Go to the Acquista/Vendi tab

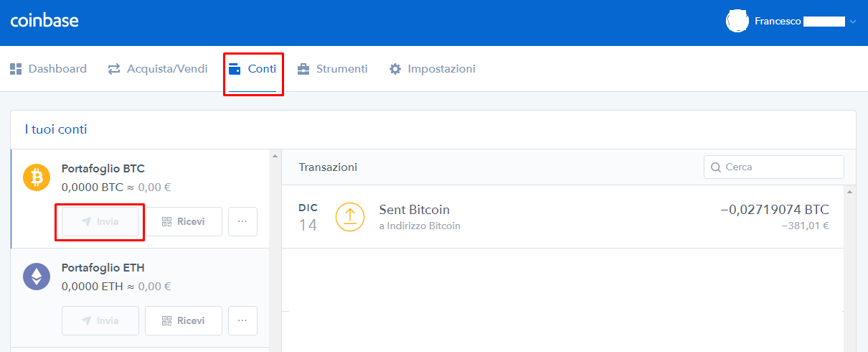[158, 69]
